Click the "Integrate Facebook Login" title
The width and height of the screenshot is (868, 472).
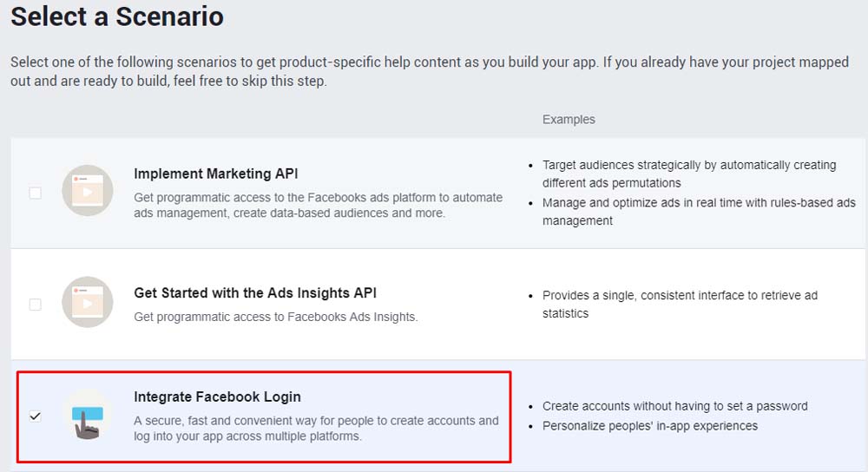tap(217, 397)
